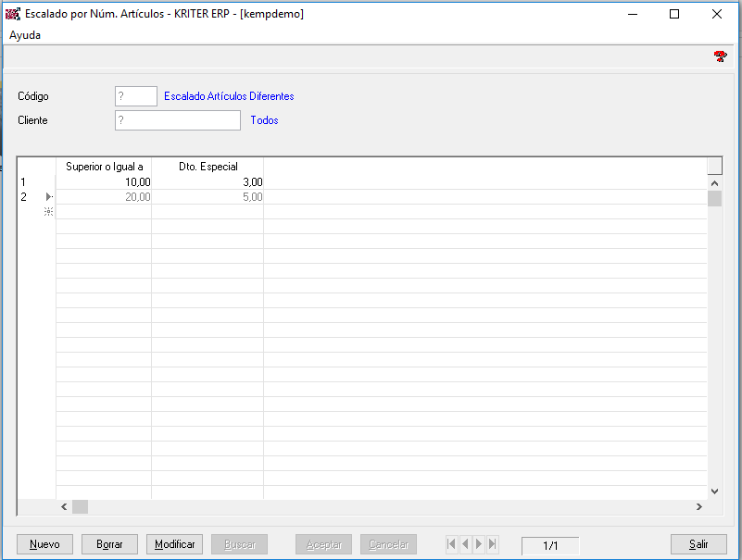Image resolution: width=742 pixels, height=560 pixels.
Task: Click the Buscar button
Action: tap(239, 544)
